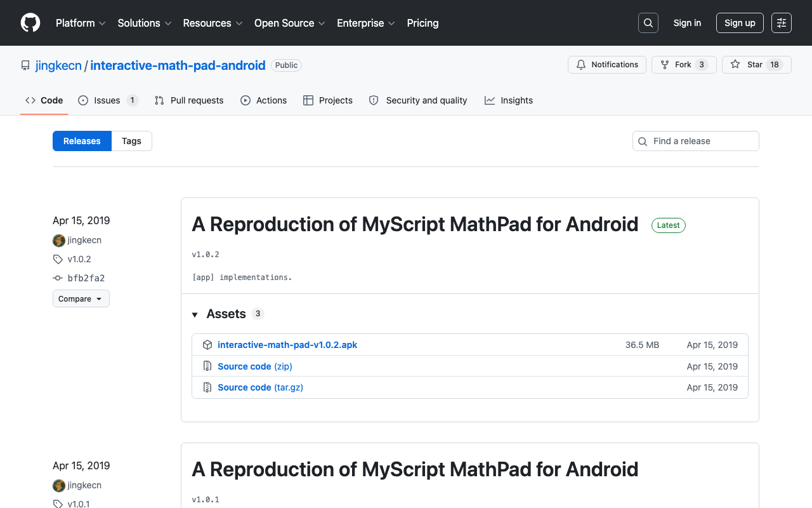This screenshot has height=508, width=812.
Task: Click the Find a release search field
Action: (696, 141)
